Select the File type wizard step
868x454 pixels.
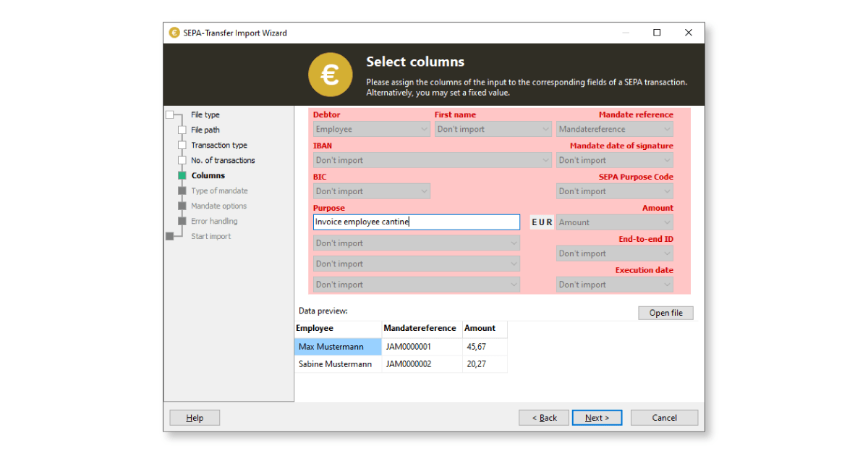205,115
